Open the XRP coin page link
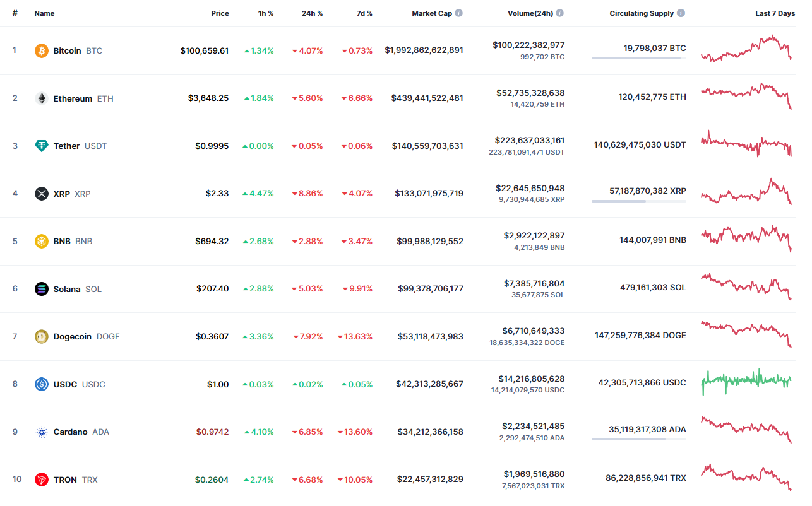Screen dimensions: 812x506 point(72,194)
